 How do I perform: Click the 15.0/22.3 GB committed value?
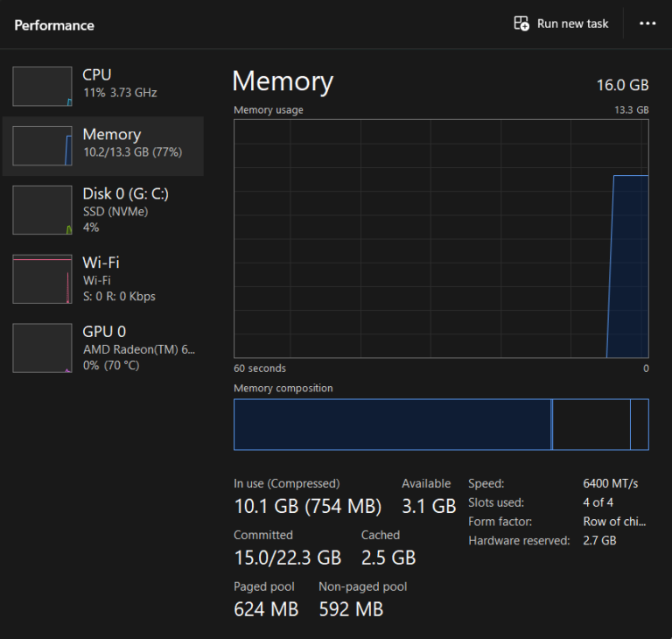click(288, 558)
